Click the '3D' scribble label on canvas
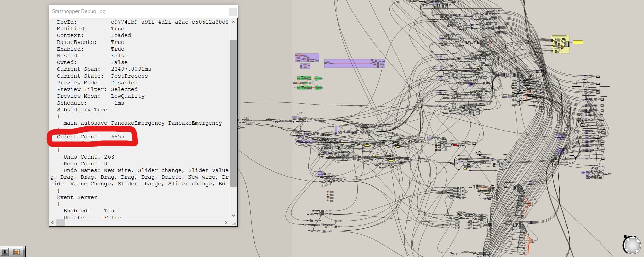The height and width of the screenshot is (257, 644). tap(478, 153)
